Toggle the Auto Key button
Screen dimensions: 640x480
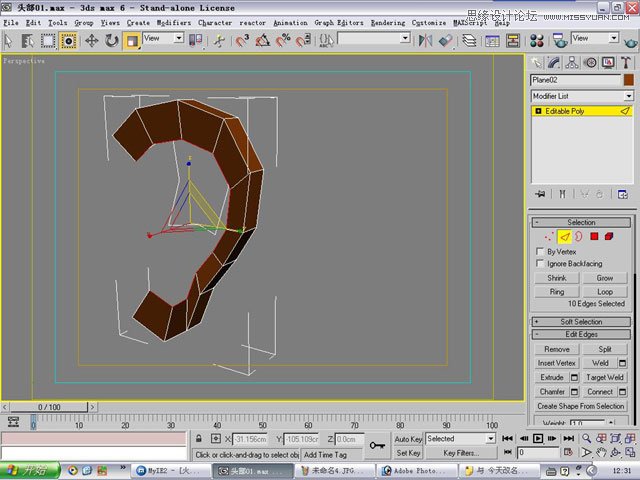click(408, 439)
